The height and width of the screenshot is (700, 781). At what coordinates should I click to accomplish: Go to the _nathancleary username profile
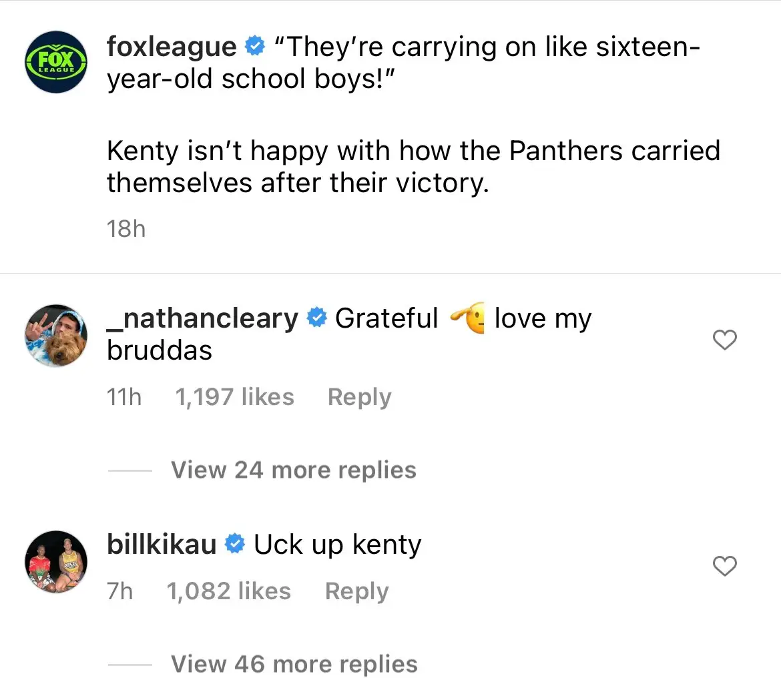point(202,318)
